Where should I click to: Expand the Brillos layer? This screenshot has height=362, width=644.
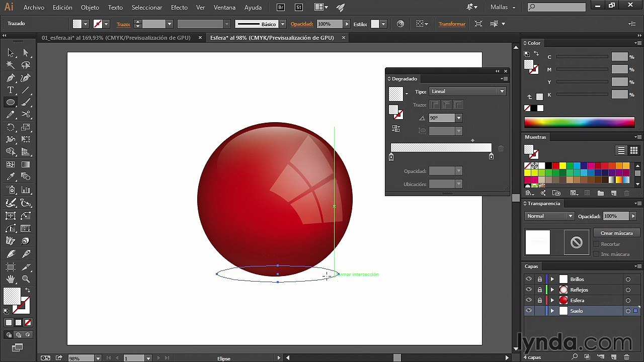coord(552,279)
